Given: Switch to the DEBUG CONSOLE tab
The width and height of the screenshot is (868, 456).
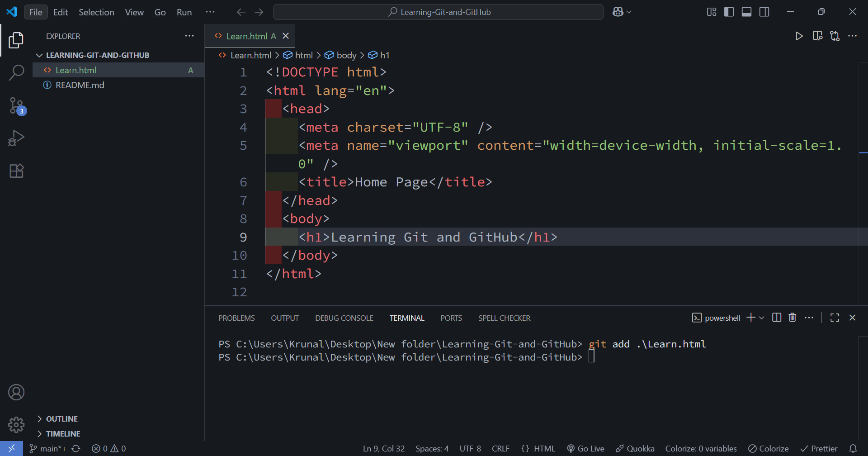Looking at the screenshot, I should point(344,318).
